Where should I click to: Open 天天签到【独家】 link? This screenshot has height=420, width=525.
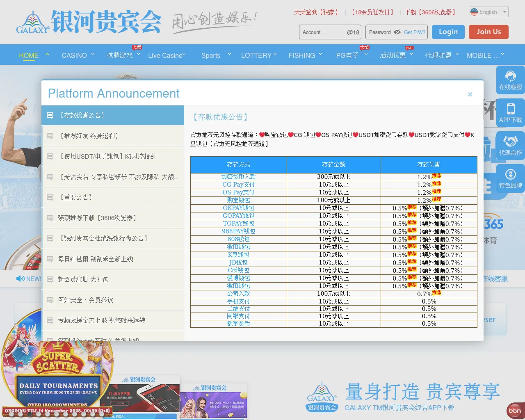tap(317, 12)
